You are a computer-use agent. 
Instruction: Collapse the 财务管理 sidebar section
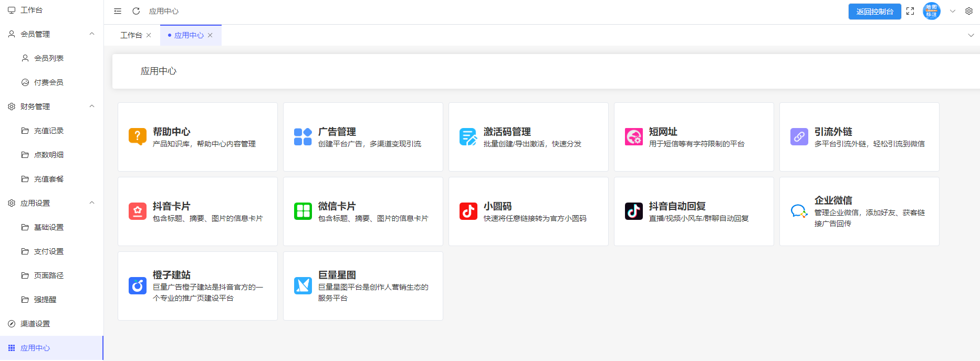tap(92, 107)
